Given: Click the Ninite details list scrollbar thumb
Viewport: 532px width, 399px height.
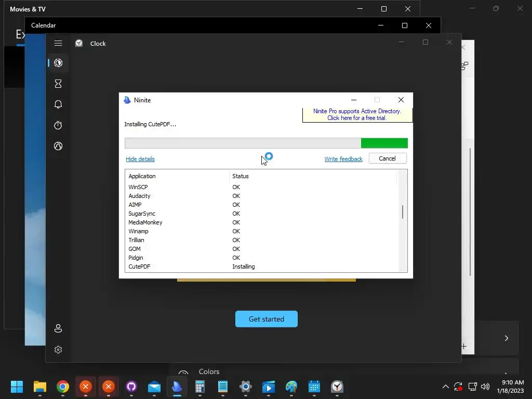Looking at the screenshot, I should coord(403,212).
